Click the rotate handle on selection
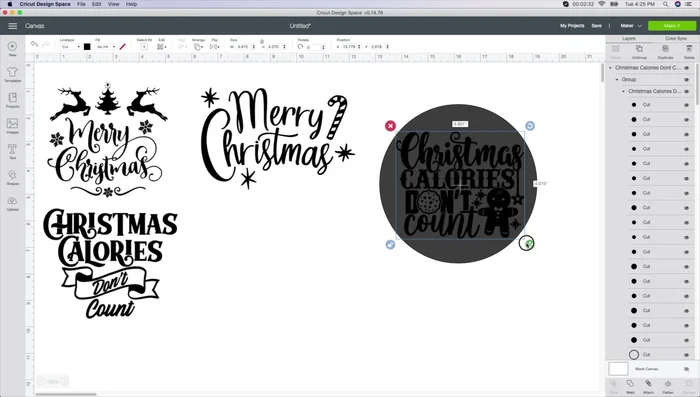 coord(529,126)
